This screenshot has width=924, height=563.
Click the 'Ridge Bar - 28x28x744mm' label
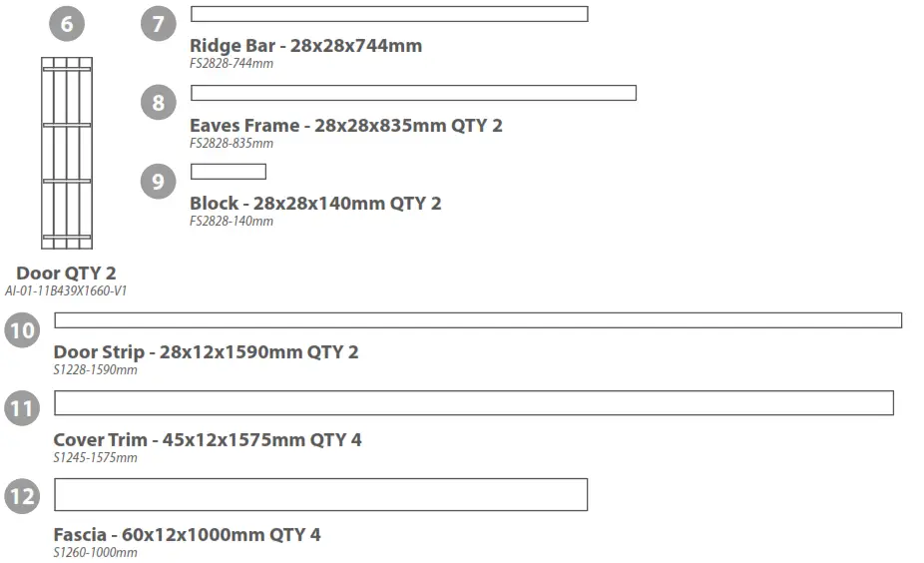(305, 46)
